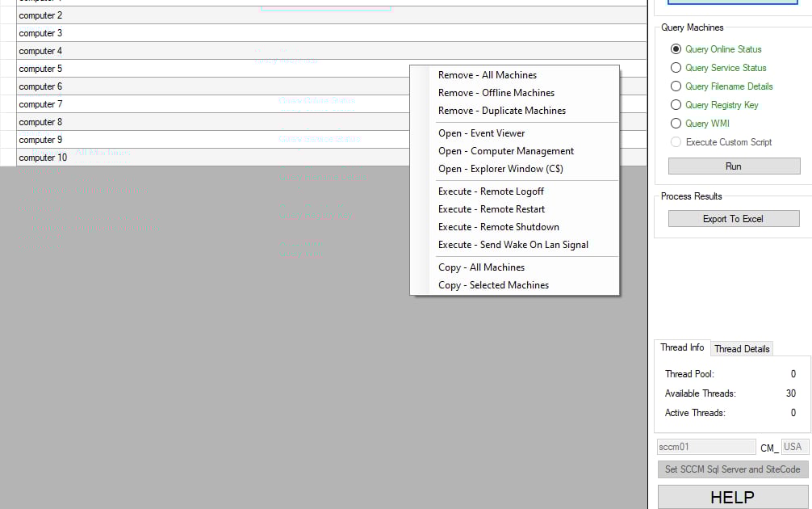Click the sccm01 server input field
812x509 pixels.
pyautogui.click(x=705, y=447)
